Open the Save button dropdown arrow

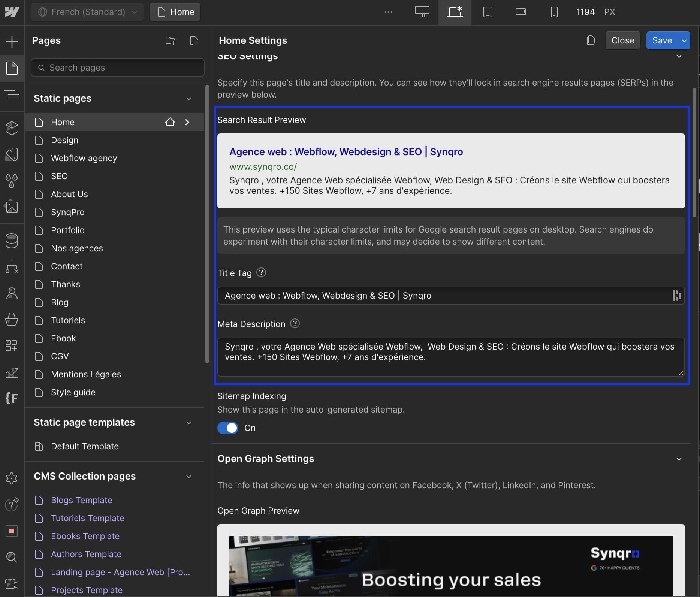tap(684, 40)
